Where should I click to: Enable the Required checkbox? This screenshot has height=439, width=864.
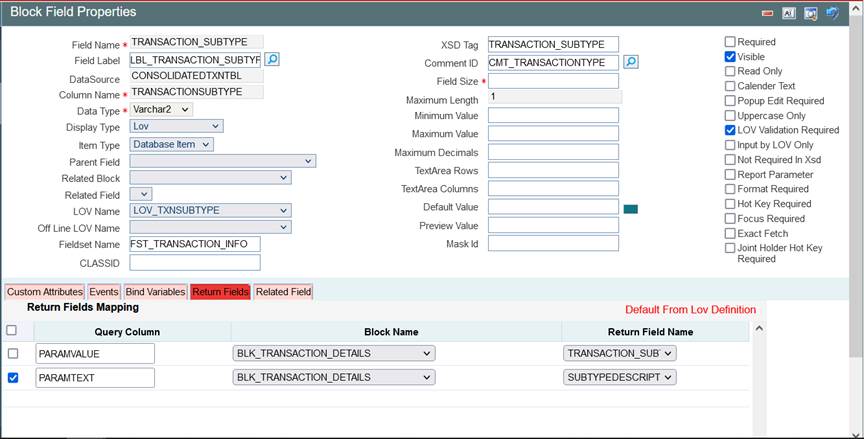click(730, 42)
